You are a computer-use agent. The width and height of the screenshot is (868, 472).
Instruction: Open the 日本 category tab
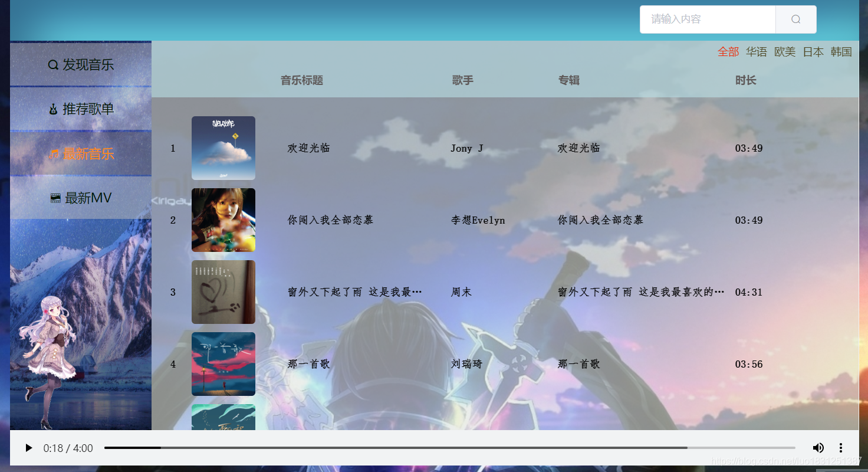click(813, 51)
